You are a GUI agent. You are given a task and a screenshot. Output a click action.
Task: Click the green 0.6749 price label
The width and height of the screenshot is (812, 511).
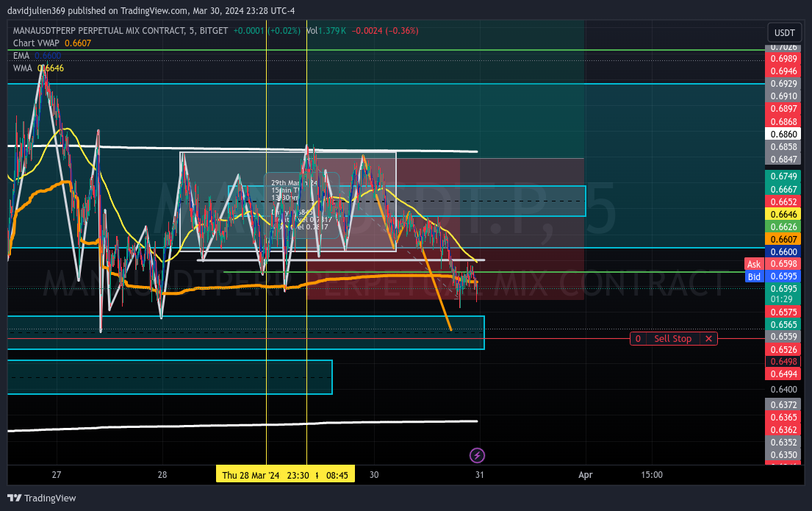(x=783, y=176)
